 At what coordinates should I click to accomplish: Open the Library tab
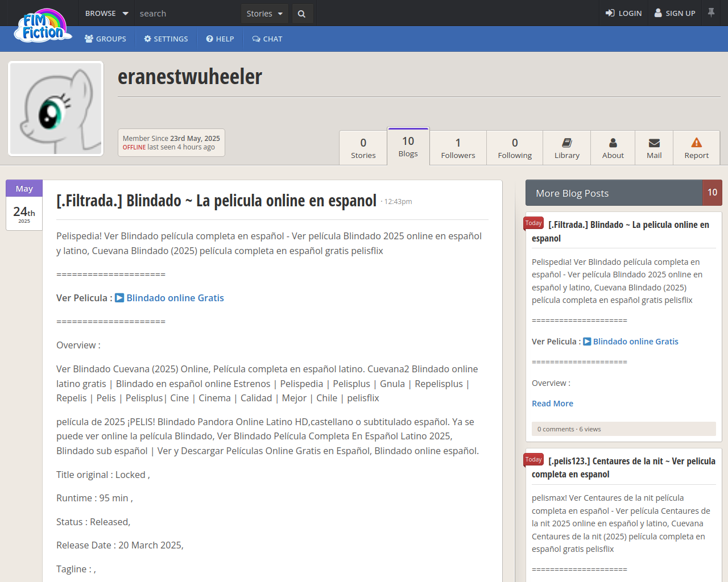(567, 148)
